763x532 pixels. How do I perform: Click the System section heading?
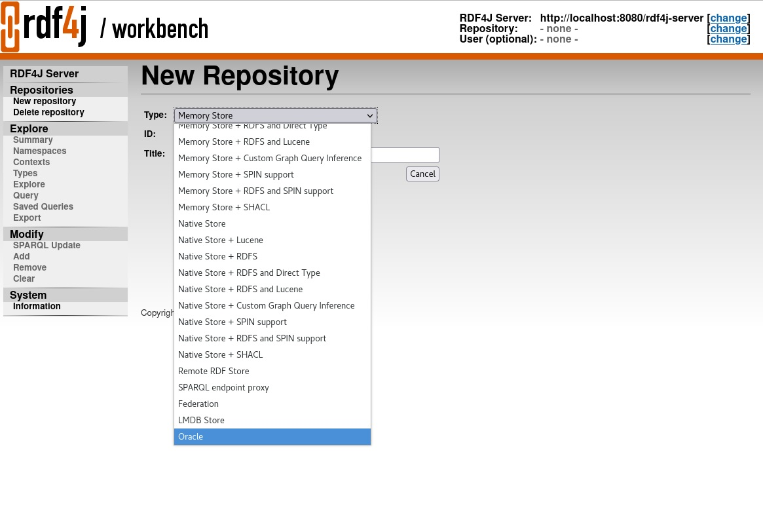[28, 295]
